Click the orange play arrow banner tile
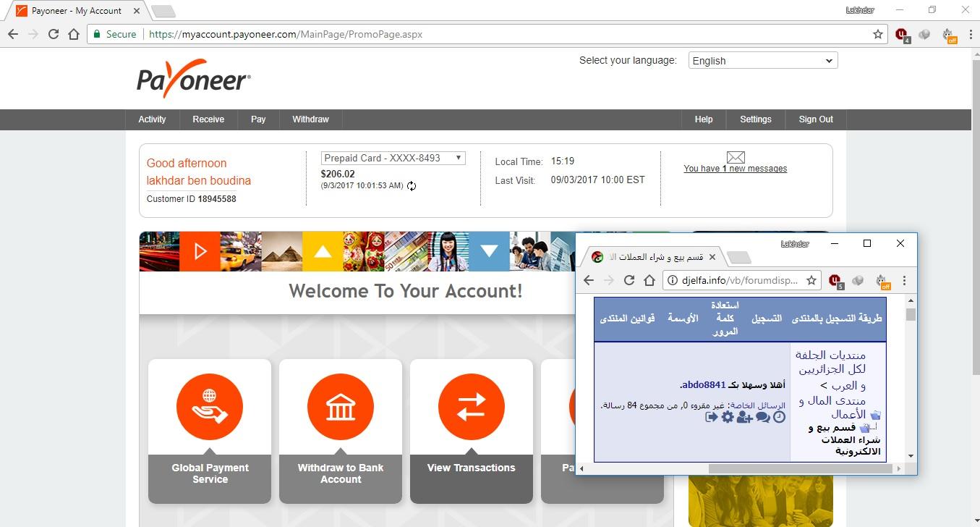Viewport: 980px width, 527px height. click(200, 251)
